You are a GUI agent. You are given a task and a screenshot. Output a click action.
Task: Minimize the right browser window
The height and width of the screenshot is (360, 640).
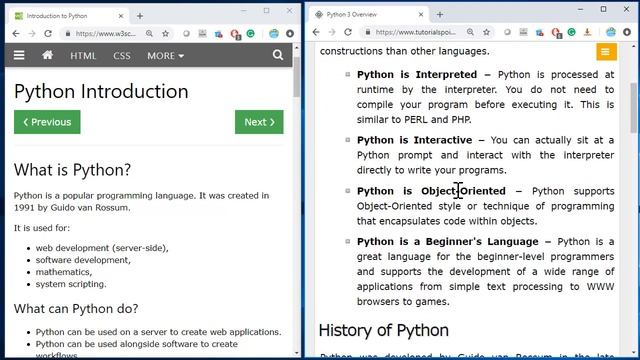coord(580,9)
